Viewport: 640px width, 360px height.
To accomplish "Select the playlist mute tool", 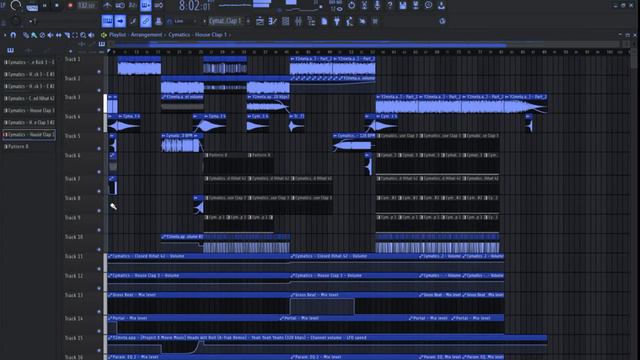I will pyautogui.click(x=50, y=35).
